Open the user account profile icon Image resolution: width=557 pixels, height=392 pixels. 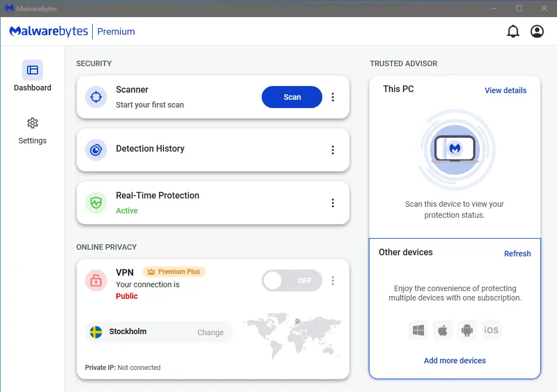[x=537, y=31]
